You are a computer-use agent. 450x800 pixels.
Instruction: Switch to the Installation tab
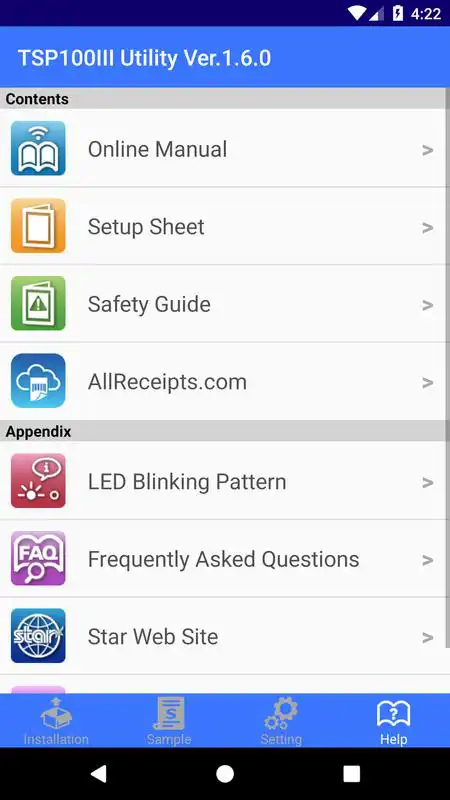[56, 721]
